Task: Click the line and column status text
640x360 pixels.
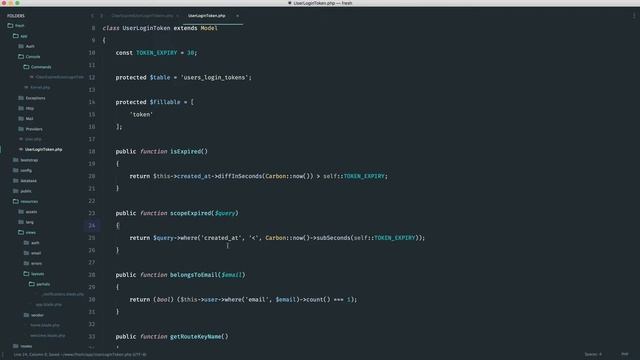Action: (x=80, y=354)
